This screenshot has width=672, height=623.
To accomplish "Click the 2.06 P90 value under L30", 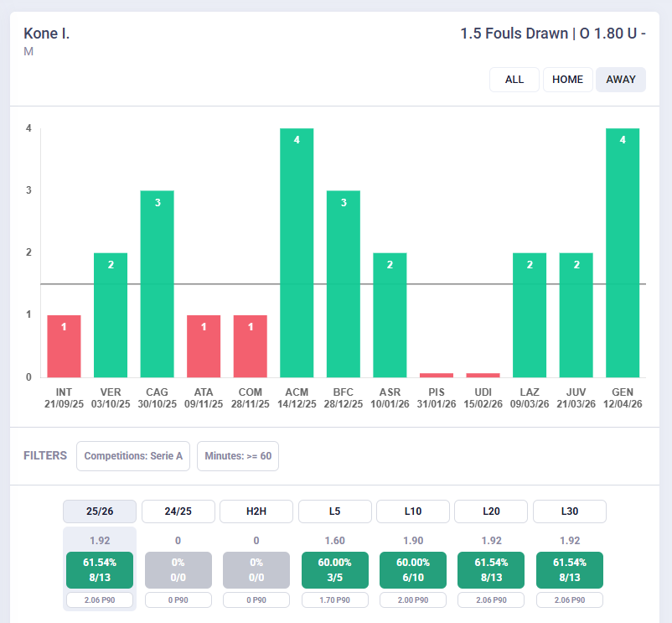I will pyautogui.click(x=570, y=600).
